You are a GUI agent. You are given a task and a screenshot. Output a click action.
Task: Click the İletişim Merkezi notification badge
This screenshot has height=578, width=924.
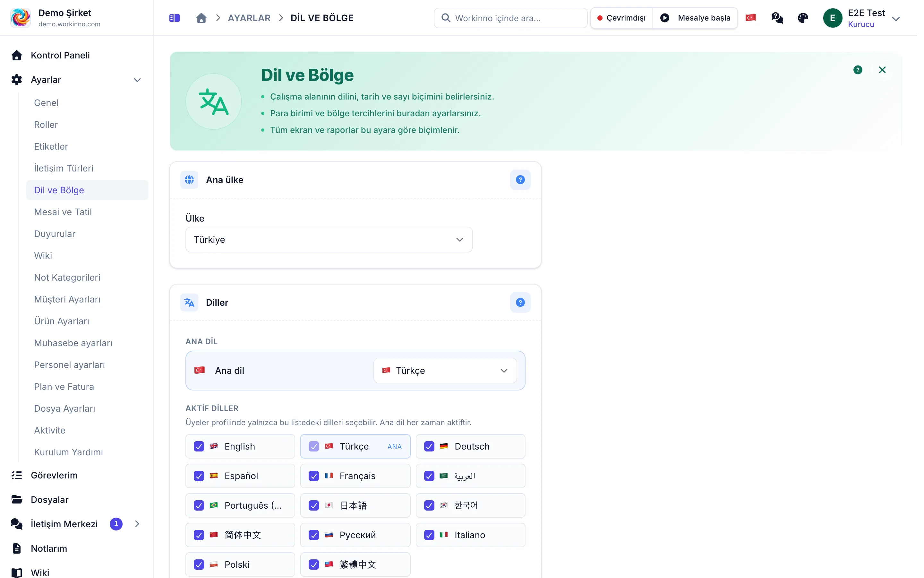pyautogui.click(x=116, y=524)
